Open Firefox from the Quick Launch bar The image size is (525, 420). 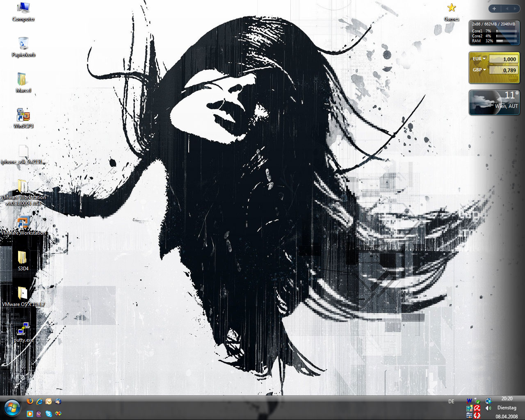point(30,402)
